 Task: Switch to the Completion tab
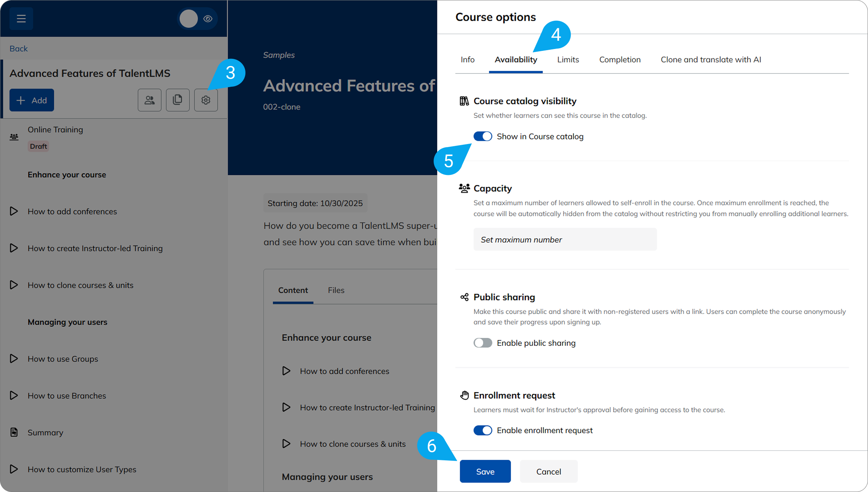tap(620, 59)
